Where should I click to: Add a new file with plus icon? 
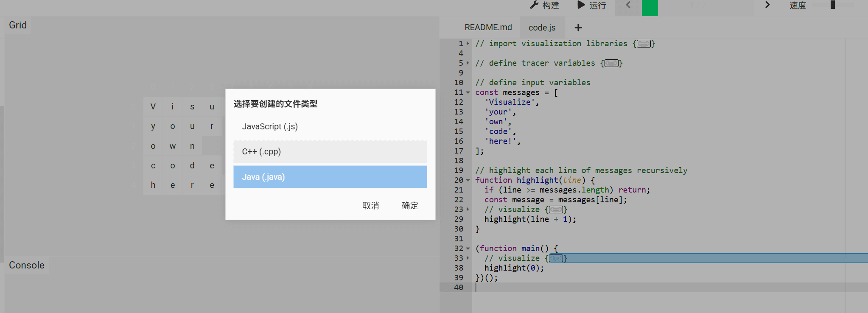point(578,28)
